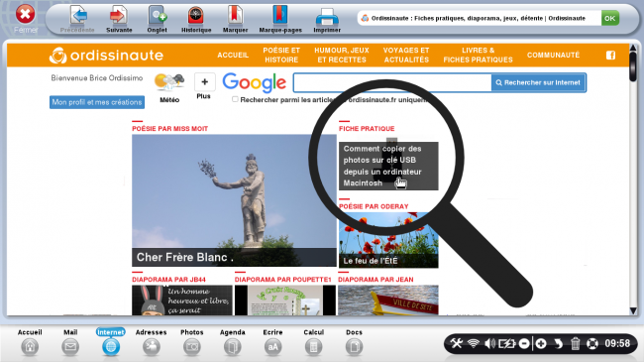Viewport: 644px width, 362px height.
Task: Open the POÉSIE ET HISTOIRE menu
Action: click(281, 56)
